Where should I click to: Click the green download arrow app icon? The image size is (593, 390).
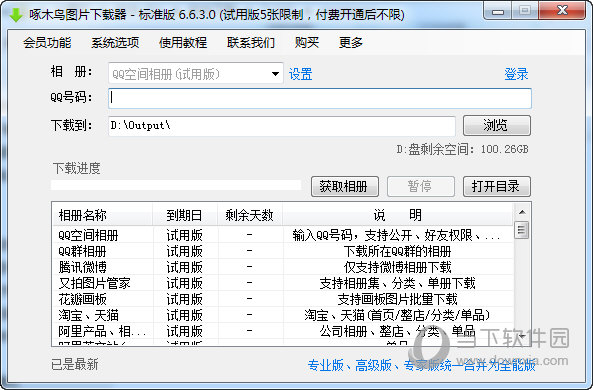tap(16, 14)
